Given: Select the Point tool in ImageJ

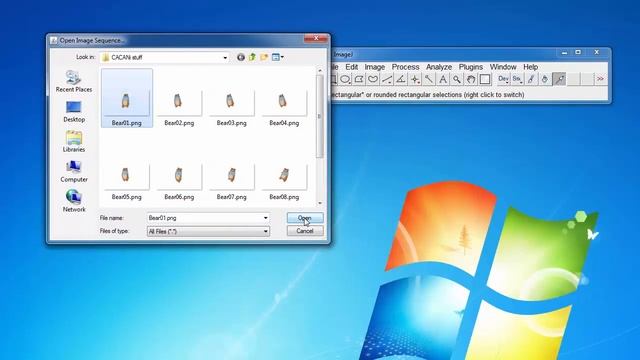Looking at the screenshot, I should tap(415, 79).
